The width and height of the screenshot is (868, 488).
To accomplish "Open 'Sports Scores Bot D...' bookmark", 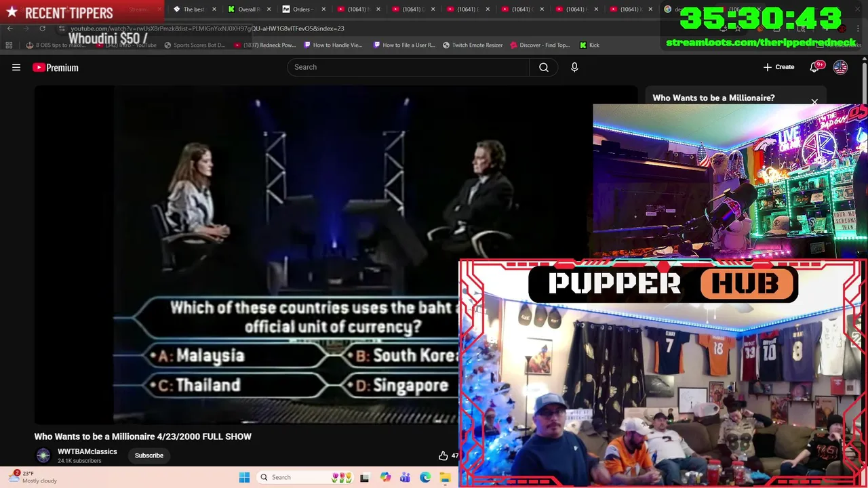I will 194,45.
